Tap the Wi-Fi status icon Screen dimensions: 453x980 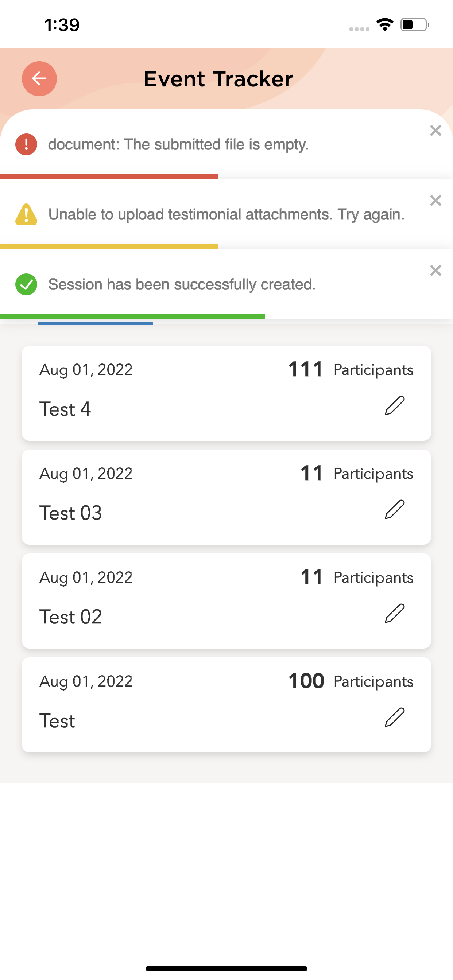coord(385,25)
